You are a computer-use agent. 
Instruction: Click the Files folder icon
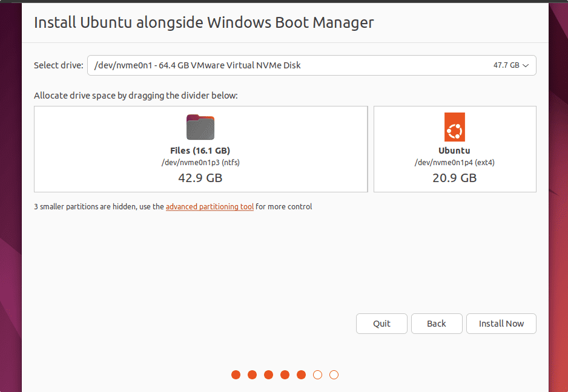click(200, 127)
